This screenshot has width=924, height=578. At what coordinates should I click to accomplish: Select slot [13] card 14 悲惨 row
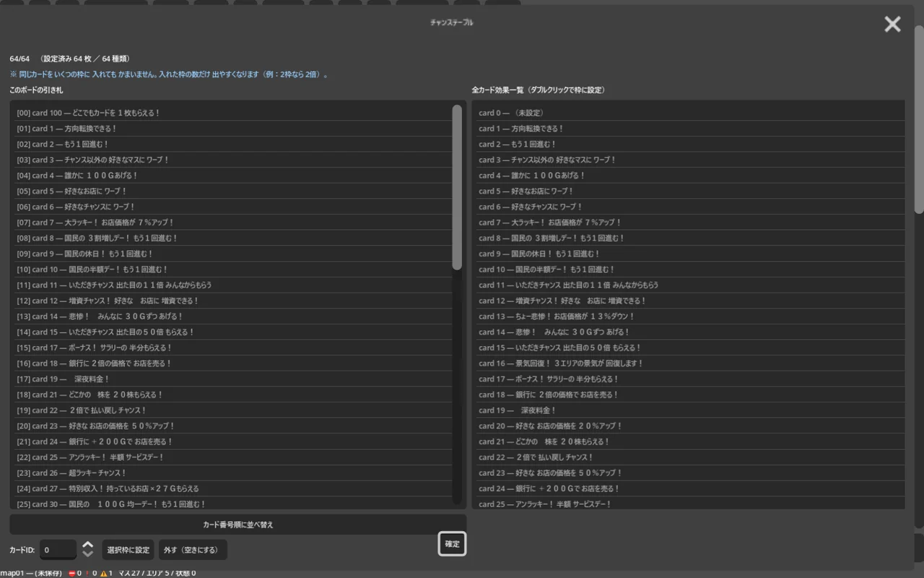point(233,316)
